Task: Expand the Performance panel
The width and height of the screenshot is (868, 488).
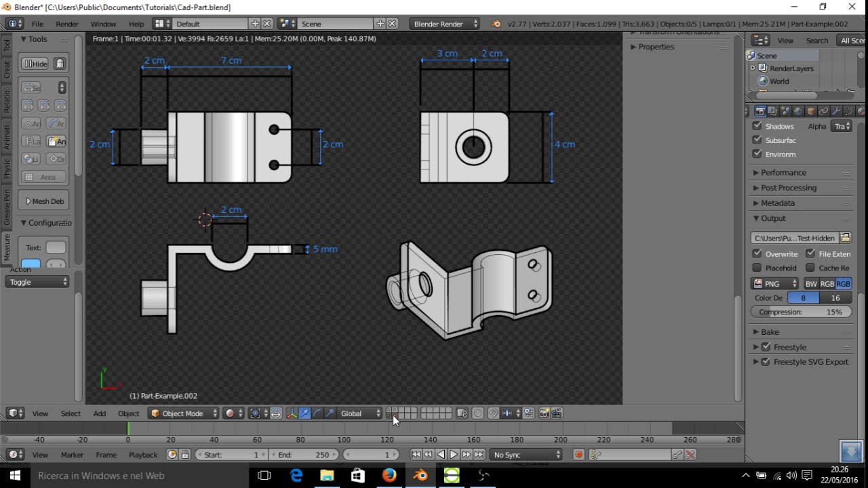Action: (783, 173)
